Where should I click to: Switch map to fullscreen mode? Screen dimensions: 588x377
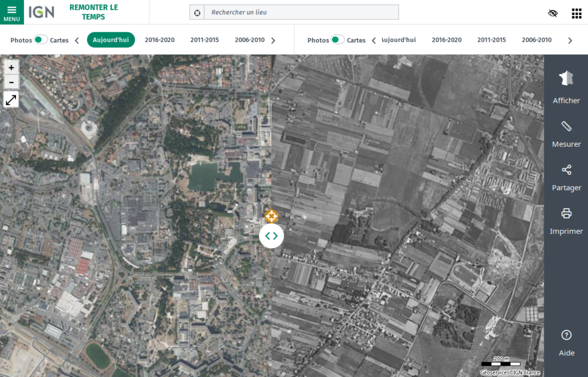pos(11,100)
